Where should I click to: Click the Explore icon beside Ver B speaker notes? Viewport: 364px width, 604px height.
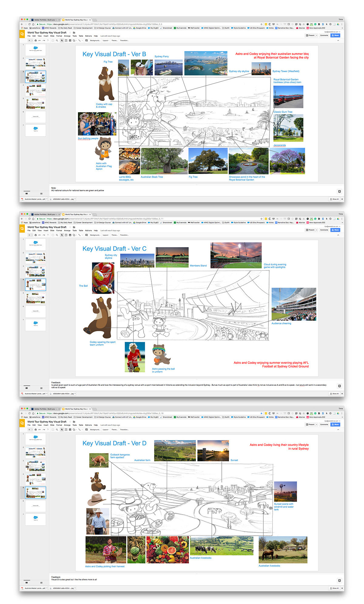point(339,191)
